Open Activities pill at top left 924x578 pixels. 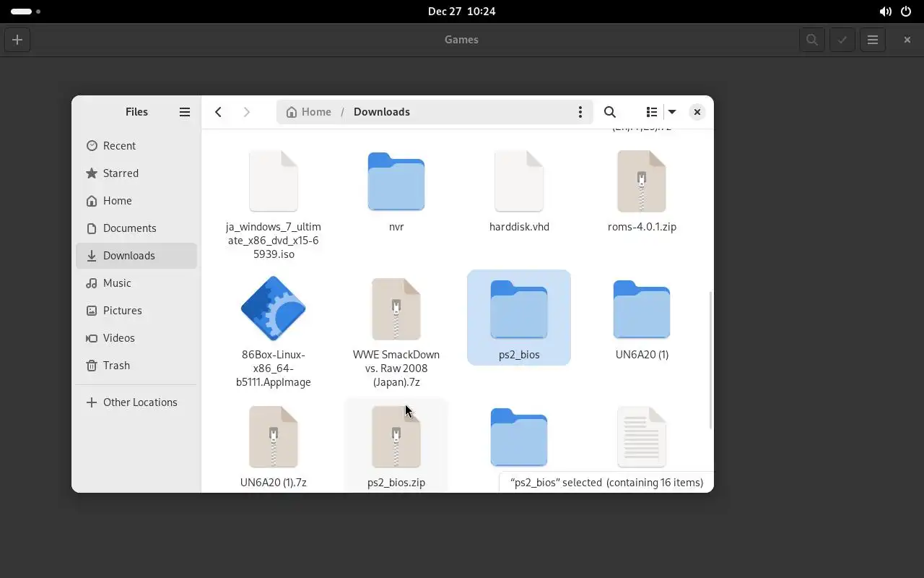[x=25, y=12]
